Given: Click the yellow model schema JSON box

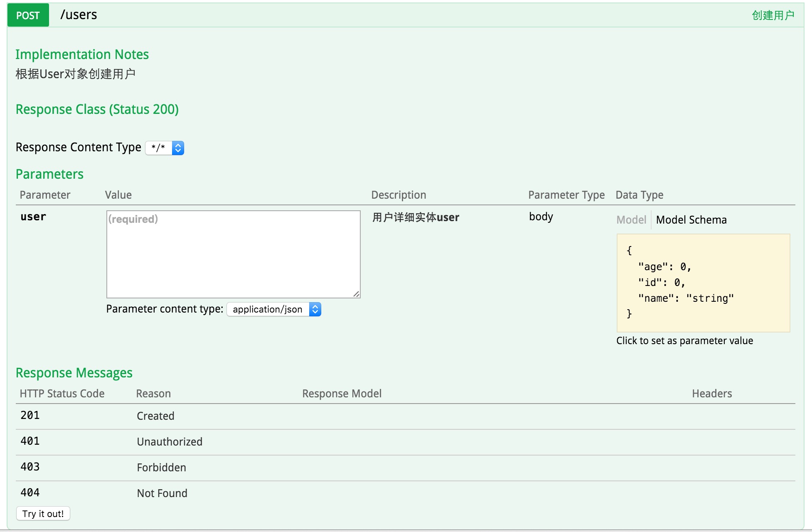Looking at the screenshot, I should click(x=703, y=283).
